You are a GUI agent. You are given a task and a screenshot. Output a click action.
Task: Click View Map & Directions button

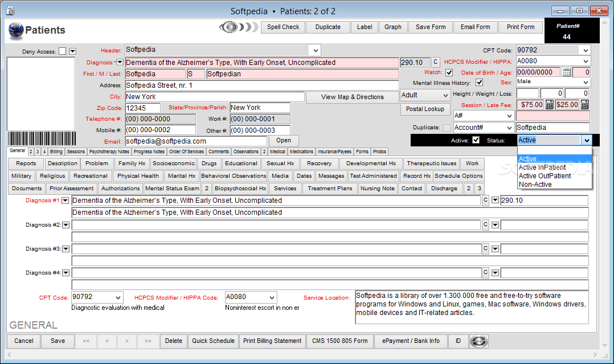point(353,97)
